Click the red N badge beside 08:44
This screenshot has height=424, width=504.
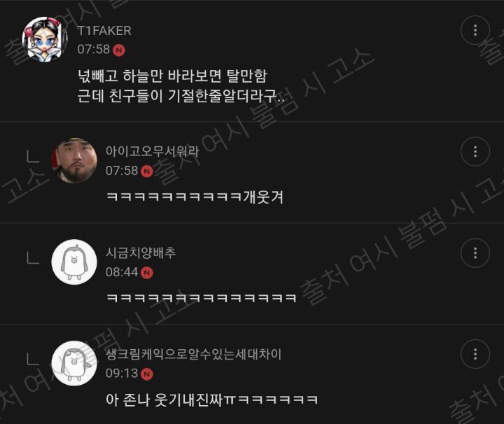pos(147,273)
